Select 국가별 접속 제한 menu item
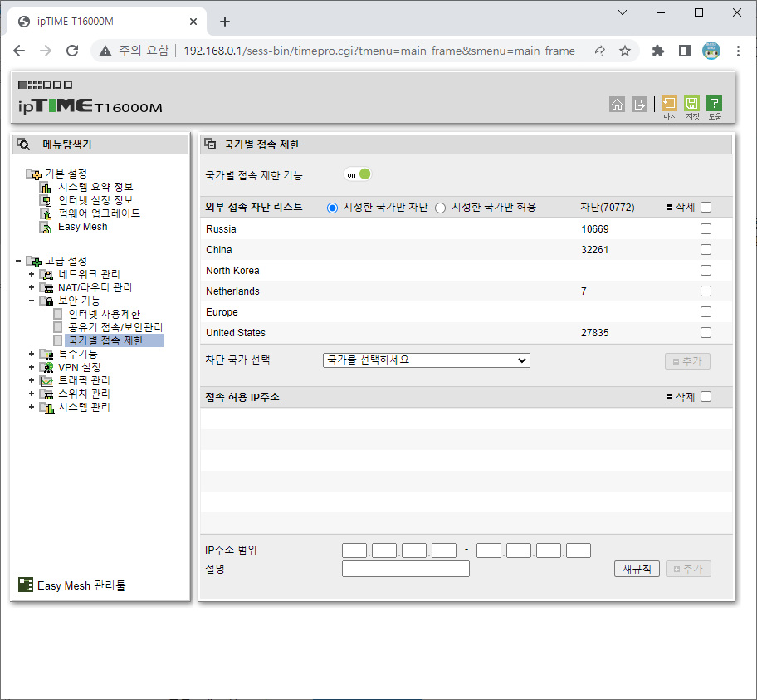Image resolution: width=757 pixels, height=700 pixels. [x=105, y=340]
